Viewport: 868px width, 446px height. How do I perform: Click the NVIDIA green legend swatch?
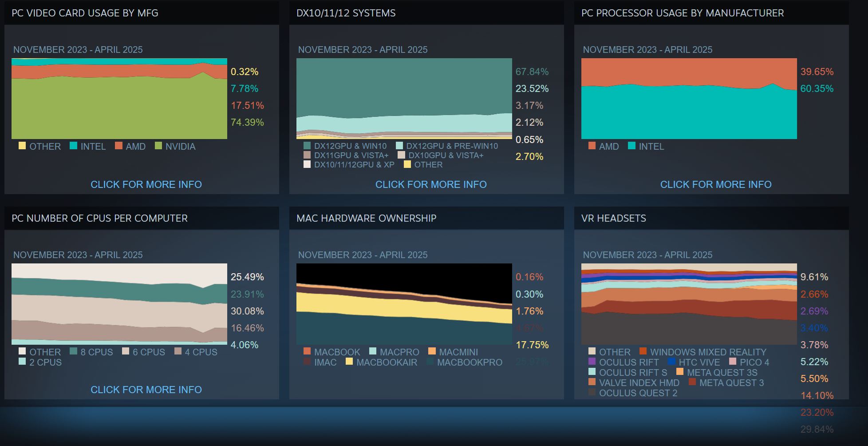click(158, 145)
